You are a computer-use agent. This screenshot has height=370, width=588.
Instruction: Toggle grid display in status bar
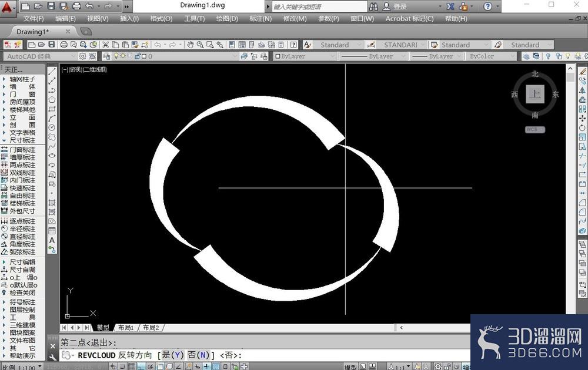[x=131, y=366]
